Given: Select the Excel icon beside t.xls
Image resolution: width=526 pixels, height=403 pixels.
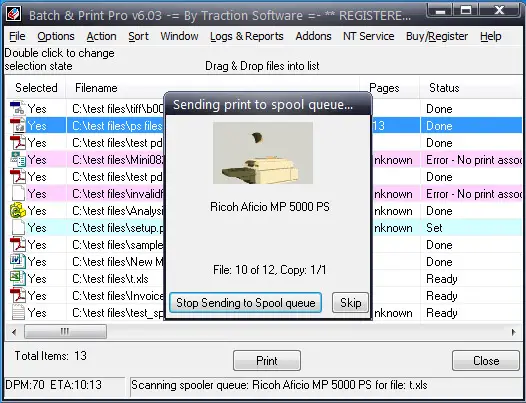Looking at the screenshot, I should pyautogui.click(x=18, y=279).
